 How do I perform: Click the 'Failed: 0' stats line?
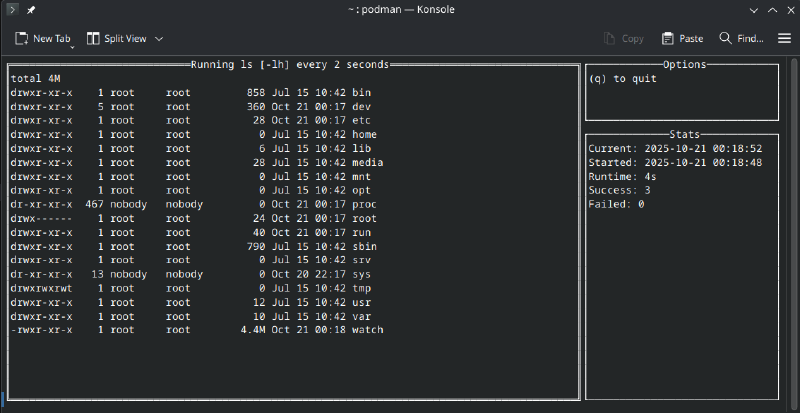pos(616,204)
